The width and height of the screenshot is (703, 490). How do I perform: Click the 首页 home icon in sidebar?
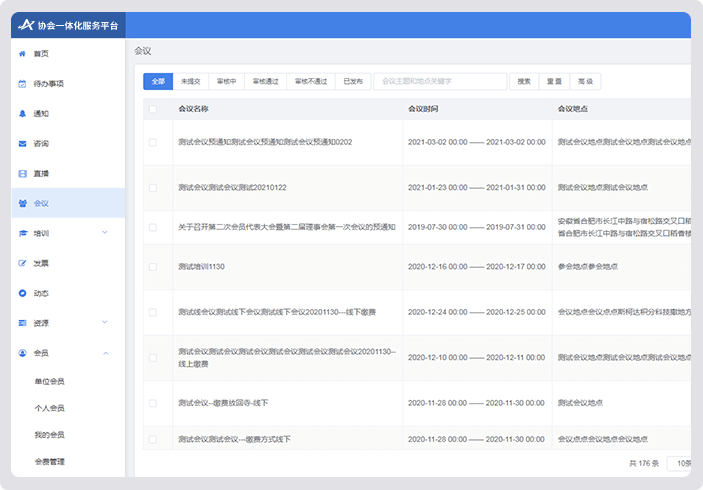point(22,53)
